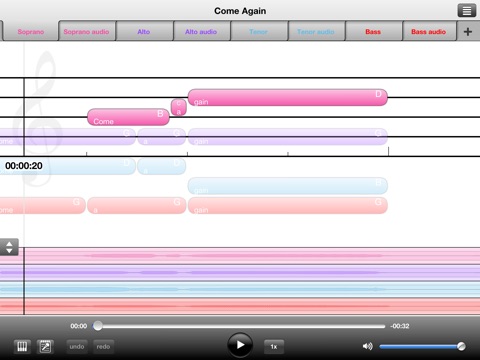This screenshot has width=480, height=360.
Task: Add a new track with plus button
Action: (468, 31)
